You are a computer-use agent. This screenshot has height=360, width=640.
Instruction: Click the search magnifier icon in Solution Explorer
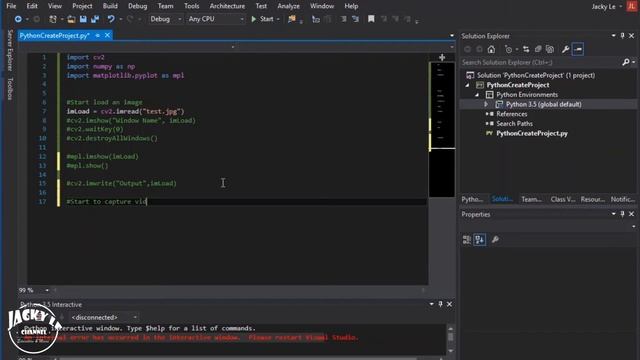click(x=625, y=62)
